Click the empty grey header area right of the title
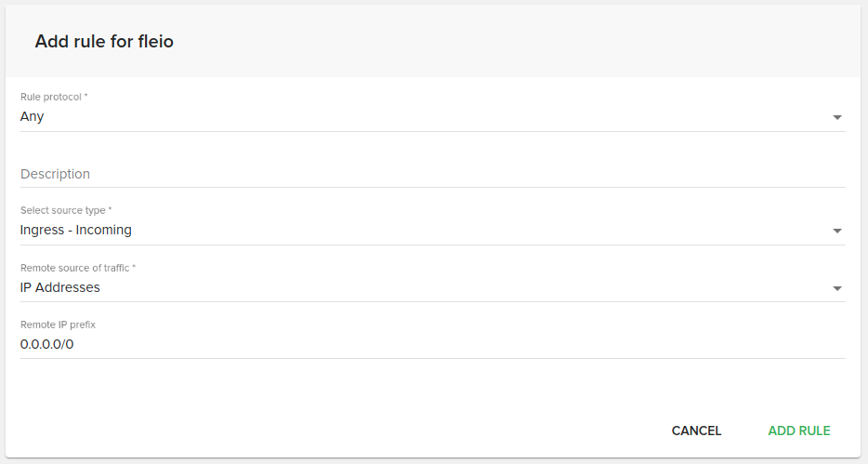This screenshot has width=868, height=464. pos(520,42)
